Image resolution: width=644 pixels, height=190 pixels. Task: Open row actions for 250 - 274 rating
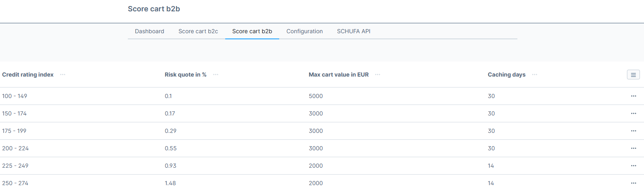633,183
